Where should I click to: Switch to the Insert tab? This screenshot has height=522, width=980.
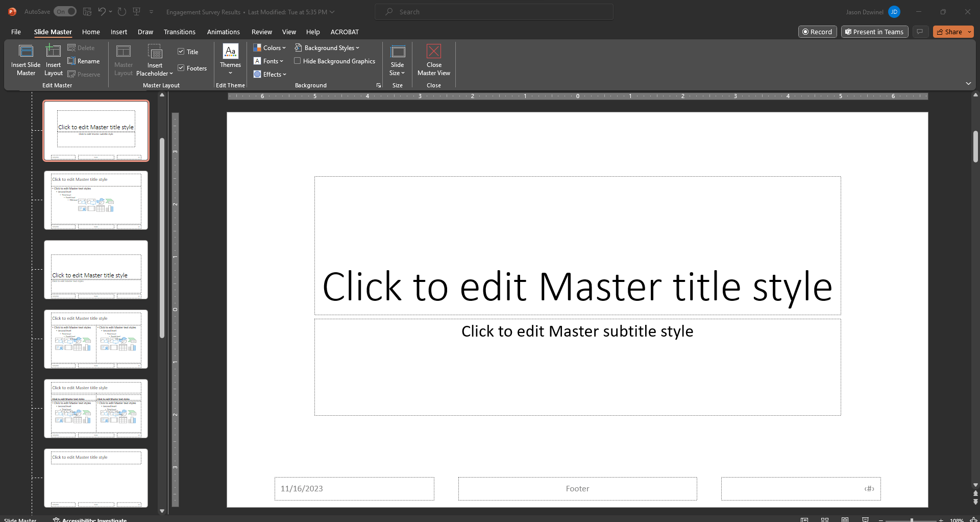click(x=119, y=32)
